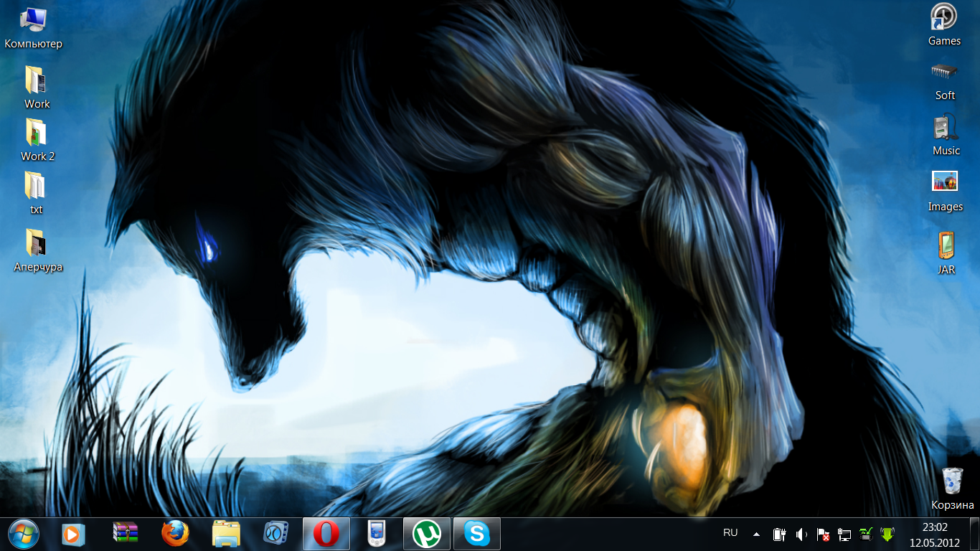Select the Music desktop icon
Viewport: 980px width, 551px height.
(x=946, y=136)
